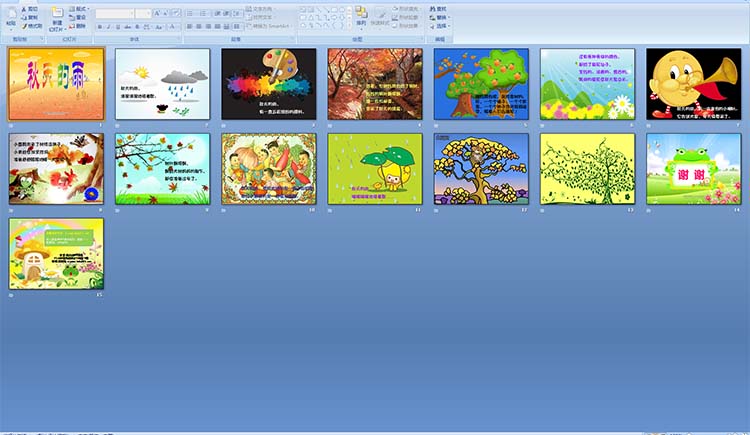Image resolution: width=750 pixels, height=435 pixels.
Task: Select slide 5 with orange fruit trees
Action: pos(481,84)
